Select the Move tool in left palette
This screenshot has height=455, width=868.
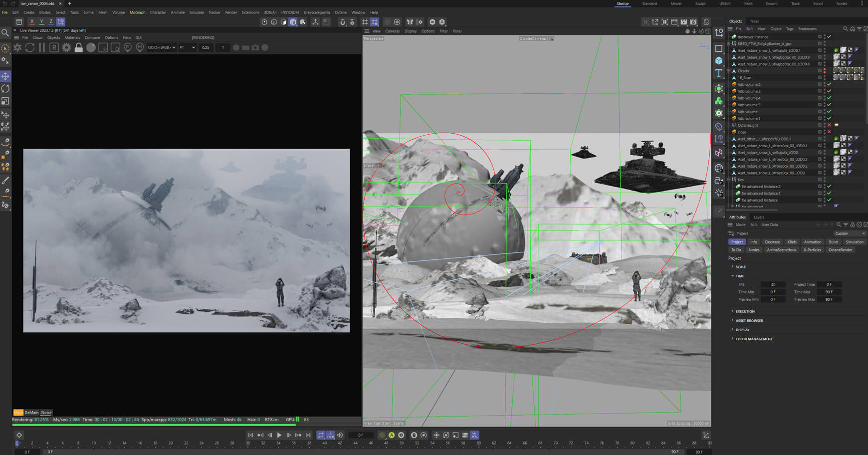(x=5, y=76)
